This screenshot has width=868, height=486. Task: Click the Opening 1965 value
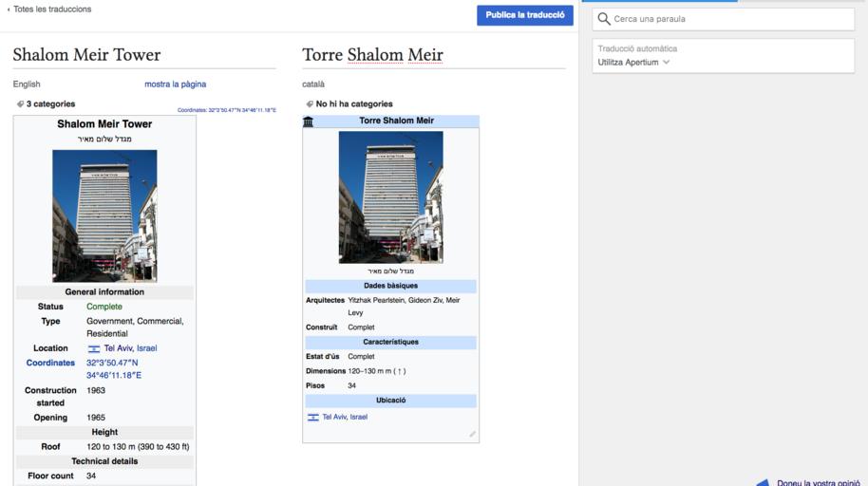96,418
